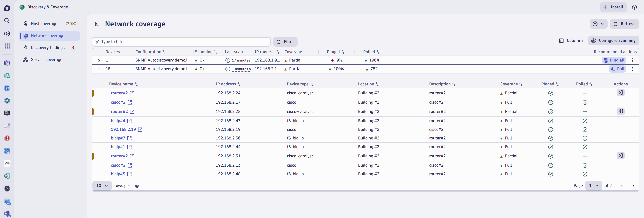Image resolution: width=644 pixels, height=218 pixels.
Task: Open the AWS app icon in sidebar
Action: coord(7,163)
